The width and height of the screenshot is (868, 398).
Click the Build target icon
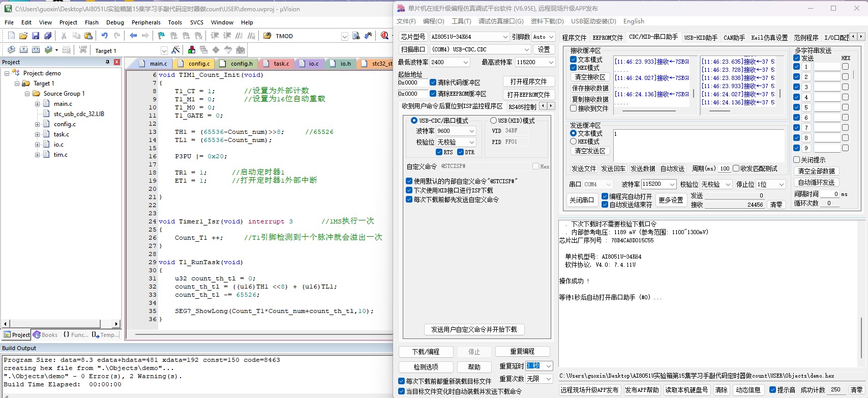pos(23,50)
